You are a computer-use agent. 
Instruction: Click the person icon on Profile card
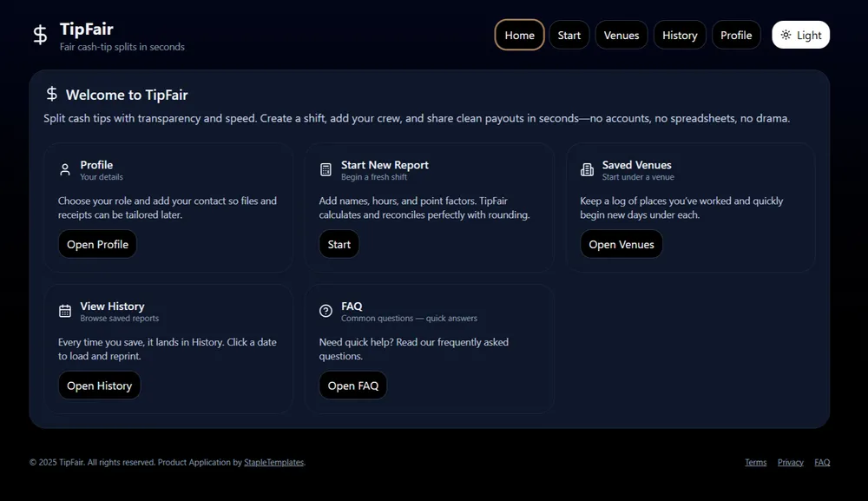(x=65, y=169)
